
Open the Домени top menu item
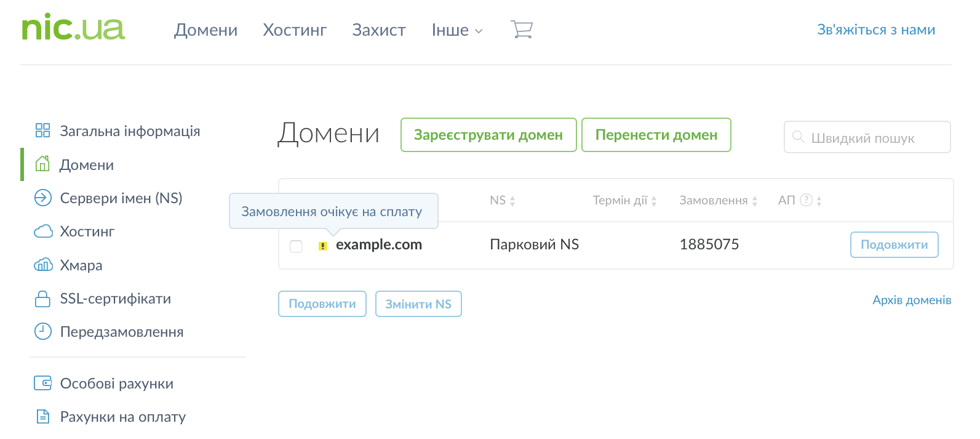205,30
